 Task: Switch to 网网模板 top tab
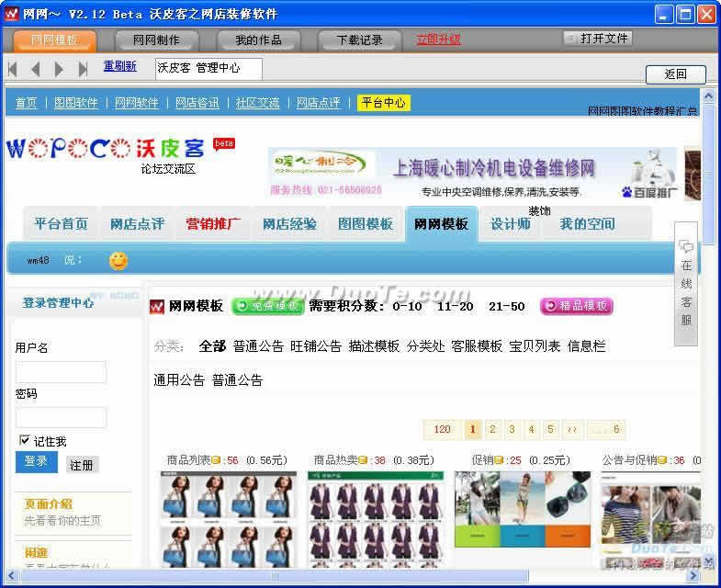[55, 40]
